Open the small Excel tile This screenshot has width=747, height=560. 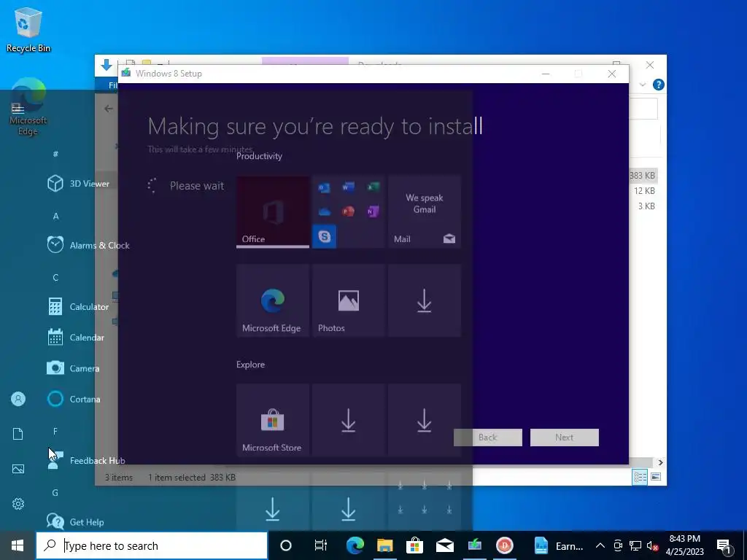pyautogui.click(x=373, y=187)
